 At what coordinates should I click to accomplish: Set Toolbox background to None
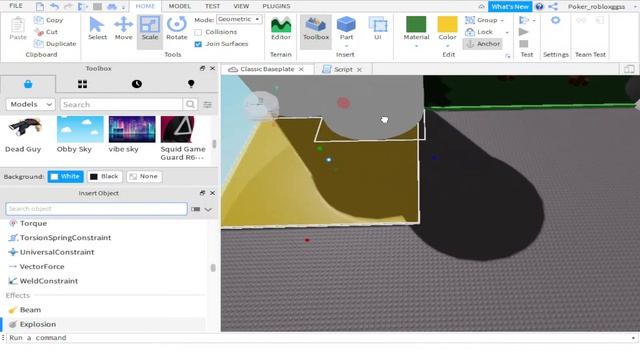pos(144,176)
